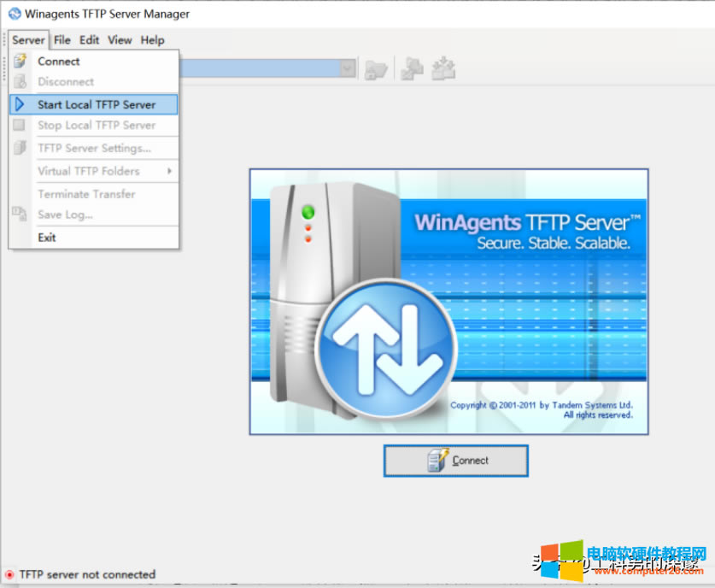The height and width of the screenshot is (588, 715).
Task: Open the View menu
Action: [120, 40]
